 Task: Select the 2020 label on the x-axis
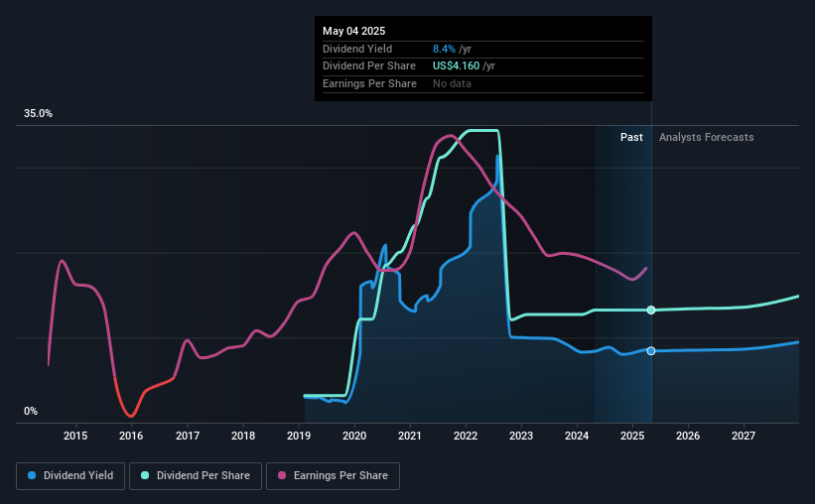point(354,436)
